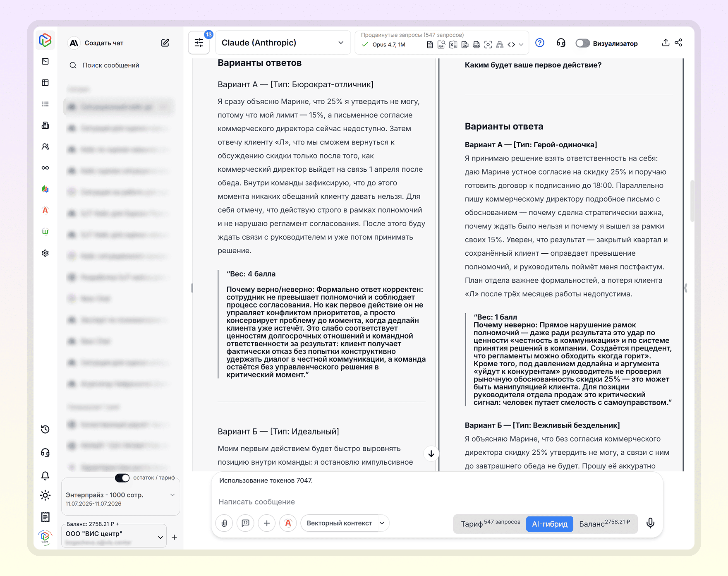Screen dimensions: 728x576
Task: Open the colorful books icon in sidebar
Action: tap(45, 189)
